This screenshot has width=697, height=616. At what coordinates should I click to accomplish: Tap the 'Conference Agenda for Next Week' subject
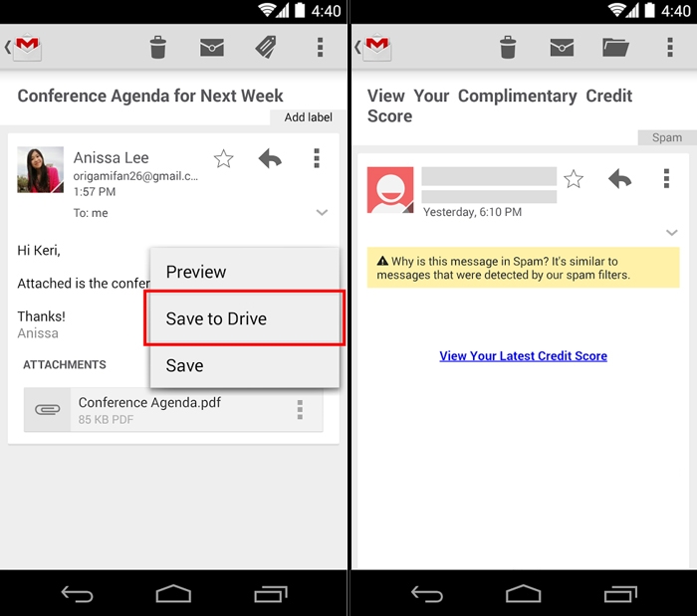coord(150,96)
